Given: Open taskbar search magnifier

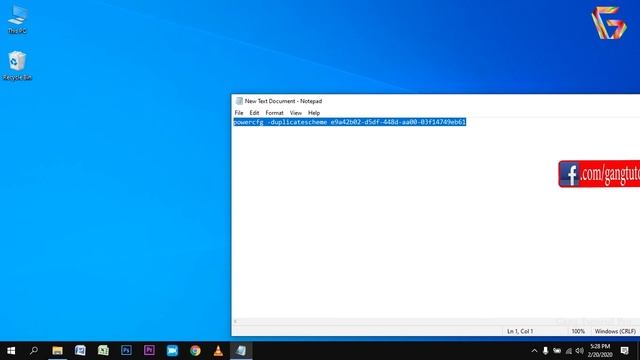Looking at the screenshot, I should point(34,351).
